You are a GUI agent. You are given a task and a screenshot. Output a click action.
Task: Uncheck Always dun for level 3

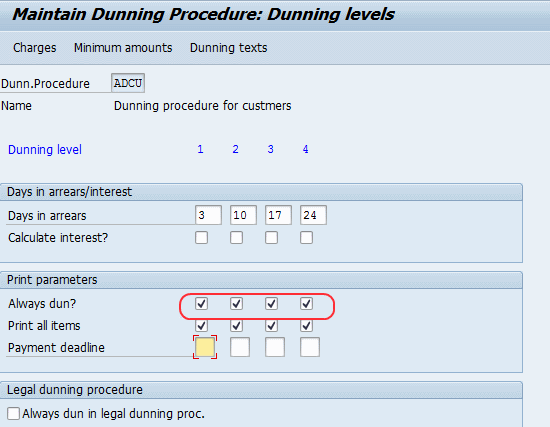pyautogui.click(x=271, y=303)
